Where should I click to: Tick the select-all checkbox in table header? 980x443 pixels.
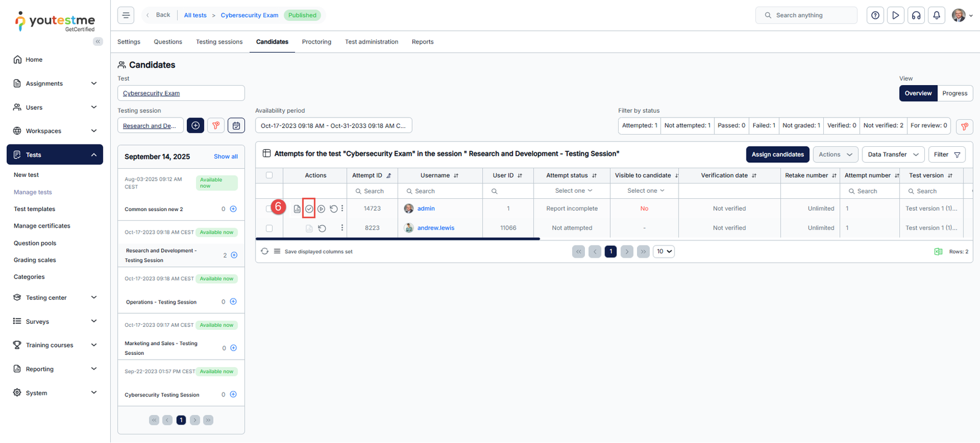click(269, 175)
